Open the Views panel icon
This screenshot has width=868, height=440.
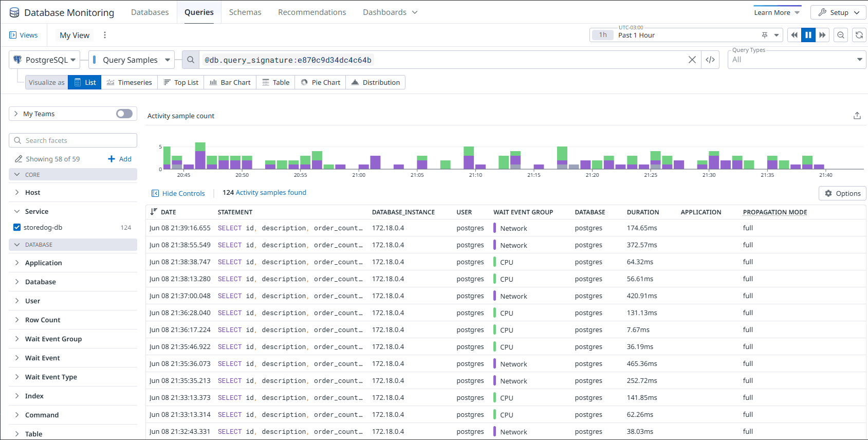coord(13,35)
